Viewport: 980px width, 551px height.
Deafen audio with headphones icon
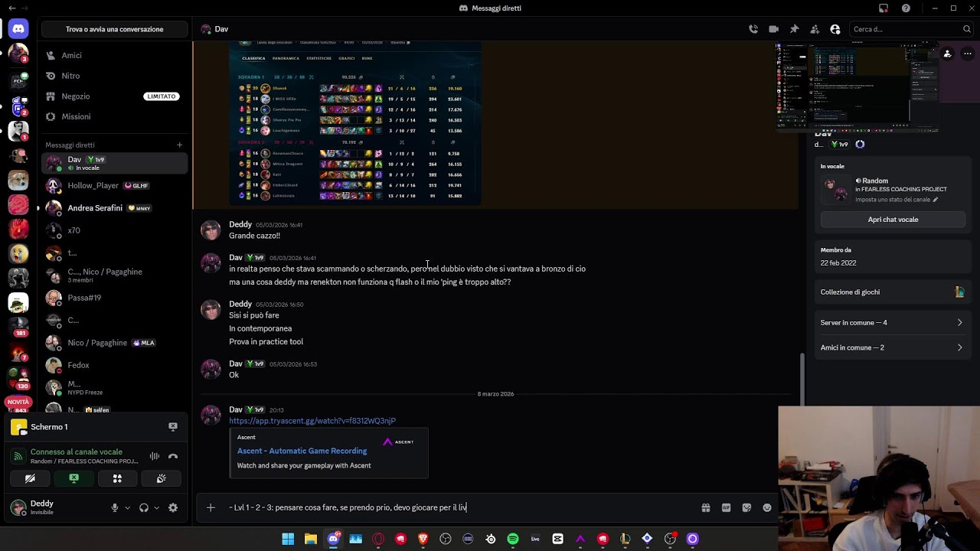pyautogui.click(x=144, y=507)
